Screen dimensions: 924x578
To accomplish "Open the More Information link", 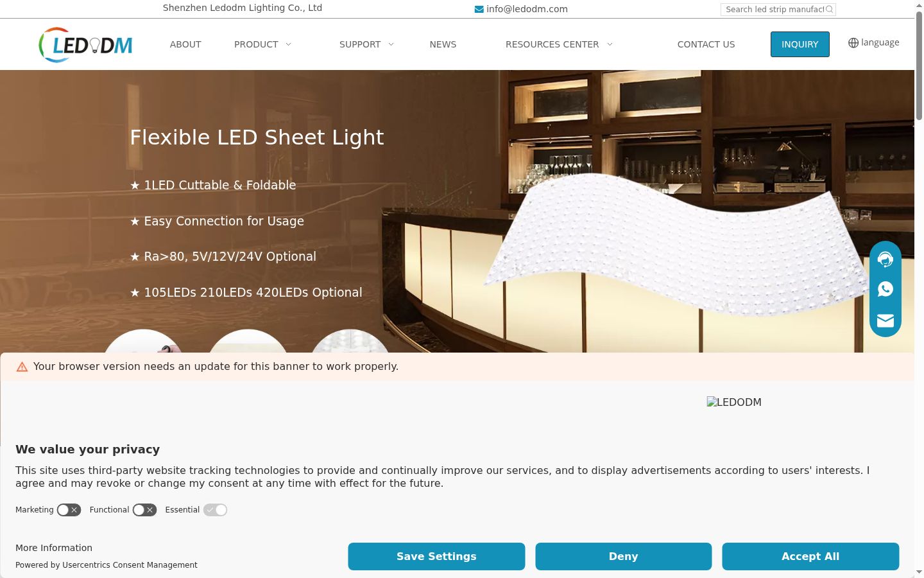I will (x=54, y=548).
